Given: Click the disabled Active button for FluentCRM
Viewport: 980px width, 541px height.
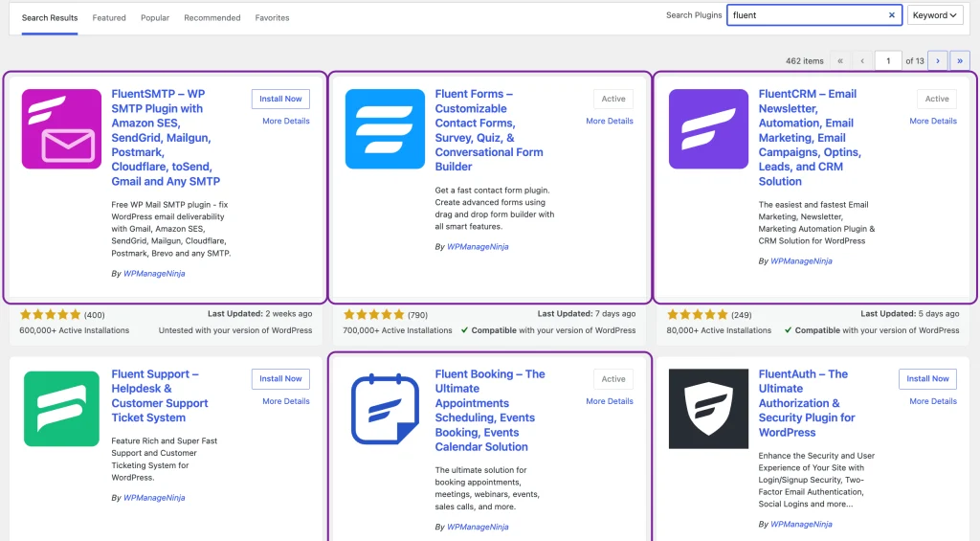Looking at the screenshot, I should 937,99.
